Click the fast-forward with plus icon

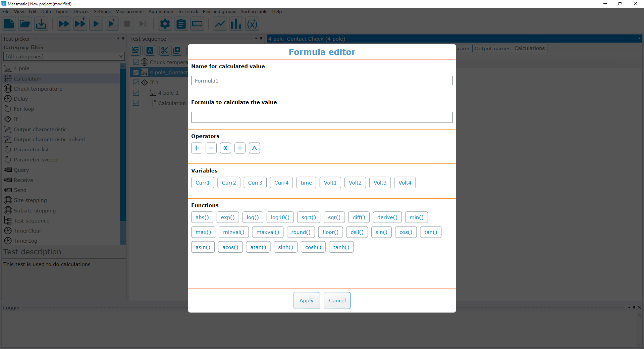point(80,24)
